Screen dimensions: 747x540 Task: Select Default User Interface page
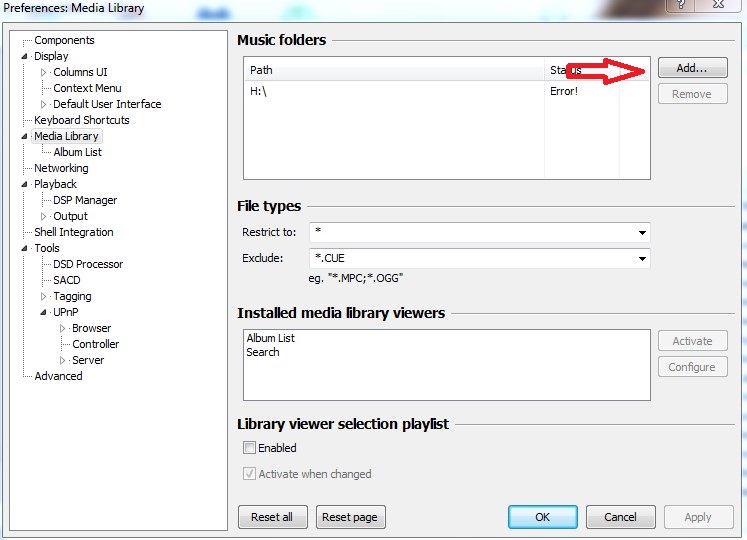click(107, 104)
